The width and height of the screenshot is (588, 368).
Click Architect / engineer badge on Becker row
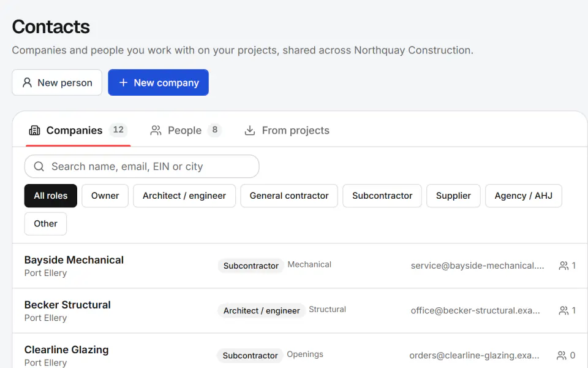tap(262, 310)
